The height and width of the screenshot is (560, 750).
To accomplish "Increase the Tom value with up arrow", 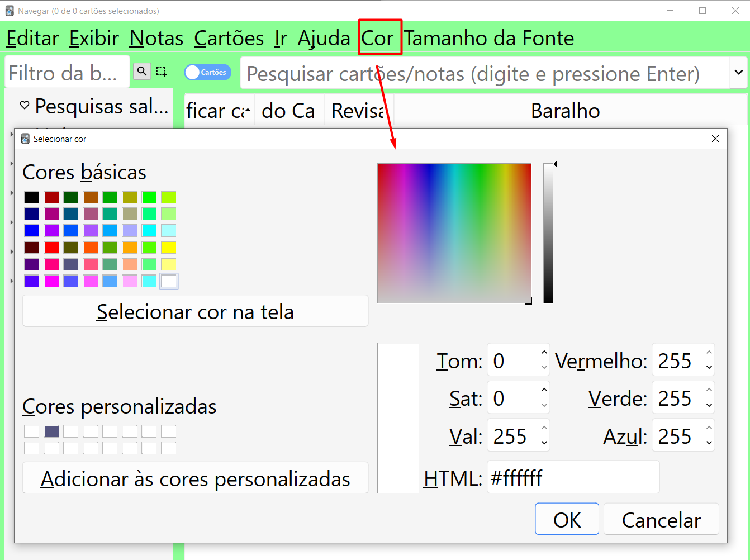I will (544, 353).
